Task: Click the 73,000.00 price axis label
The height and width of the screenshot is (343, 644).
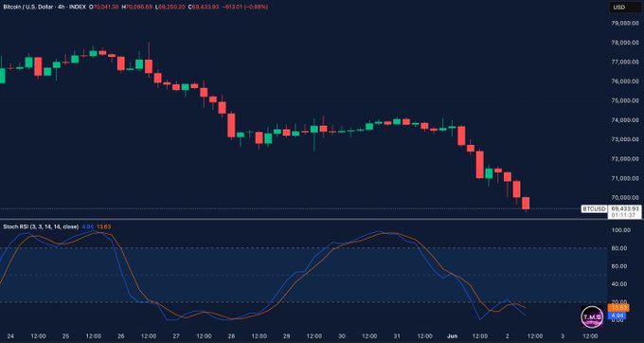Action: [x=625, y=139]
